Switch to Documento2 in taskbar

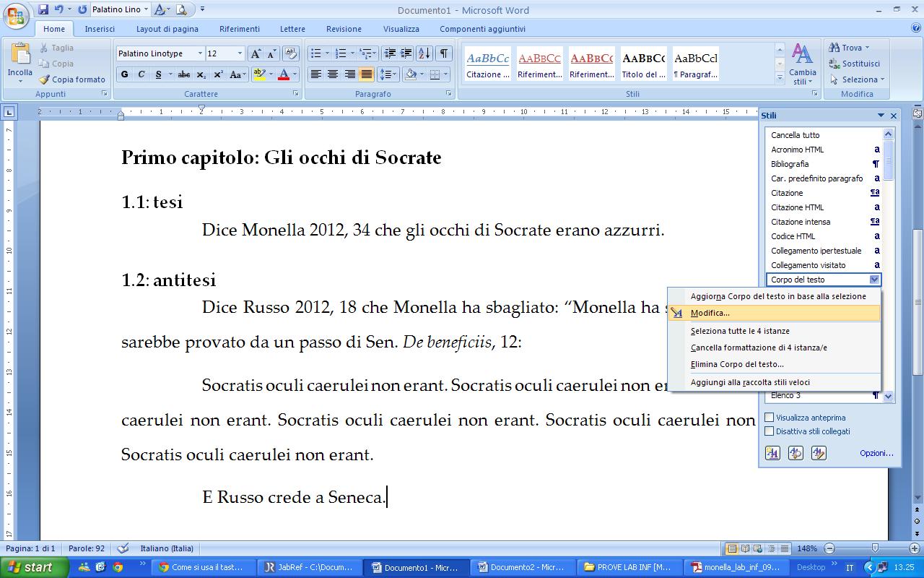[521, 567]
